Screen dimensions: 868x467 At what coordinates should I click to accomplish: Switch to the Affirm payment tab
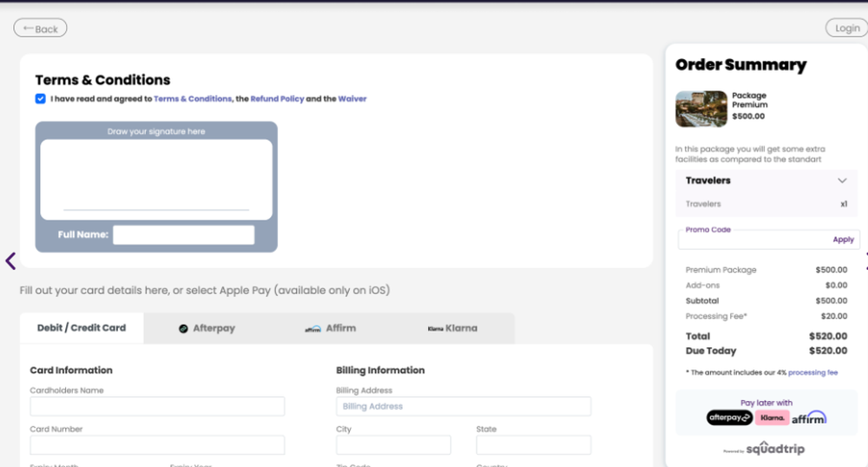[331, 328]
